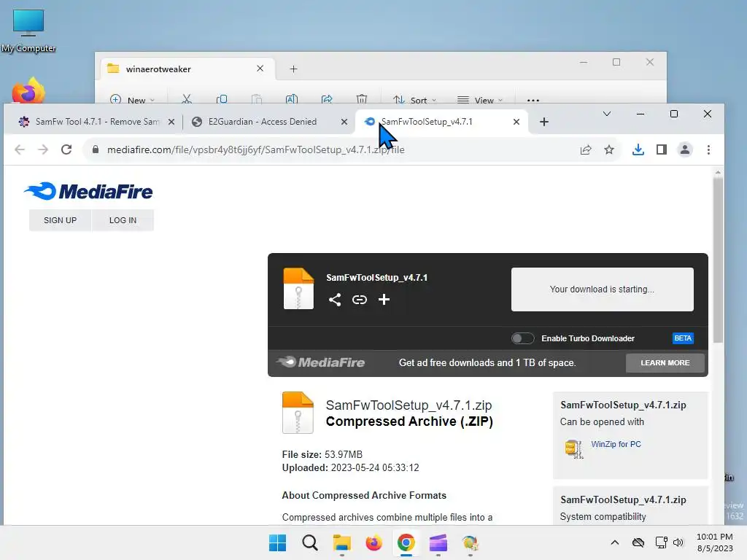Close the winaerotweaker Explorer tab
Screen dimensions: 747x560
[260, 69]
